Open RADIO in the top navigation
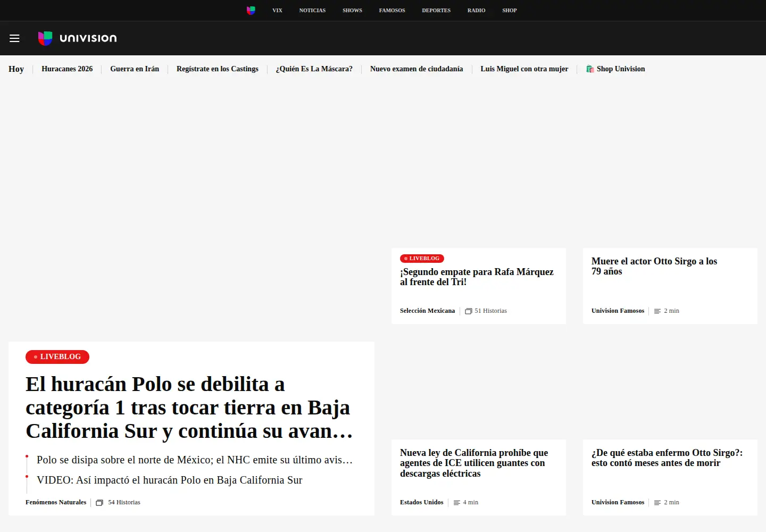Image resolution: width=766 pixels, height=532 pixels. [476, 10]
